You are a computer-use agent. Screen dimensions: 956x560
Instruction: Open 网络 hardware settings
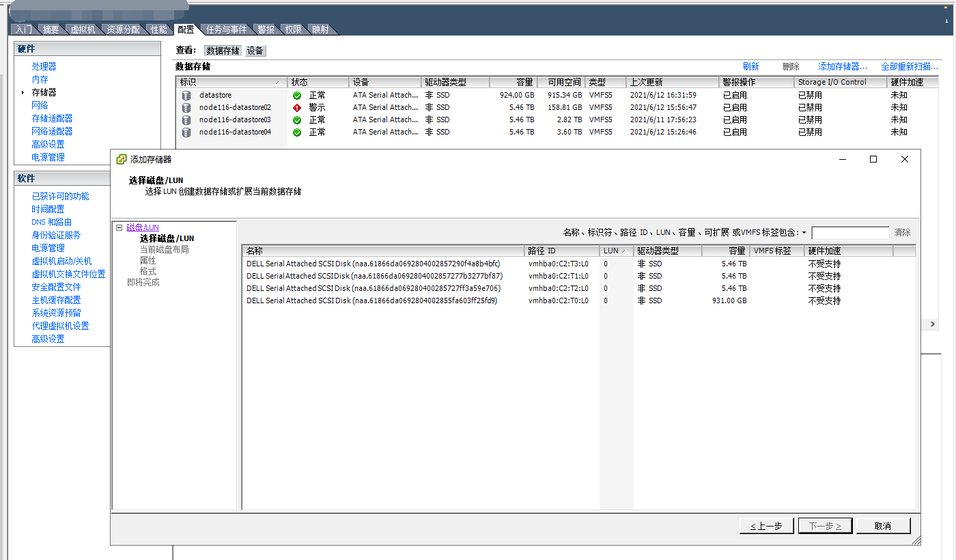pyautogui.click(x=40, y=105)
